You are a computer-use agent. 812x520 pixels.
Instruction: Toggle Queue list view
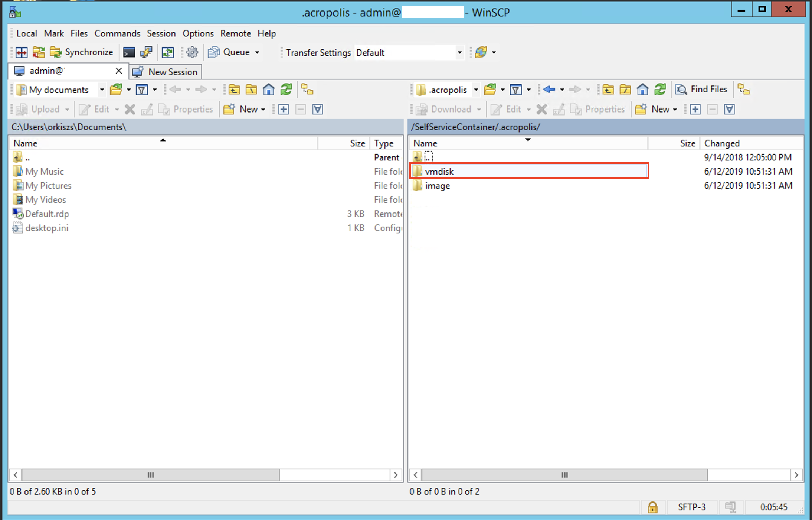[230, 52]
